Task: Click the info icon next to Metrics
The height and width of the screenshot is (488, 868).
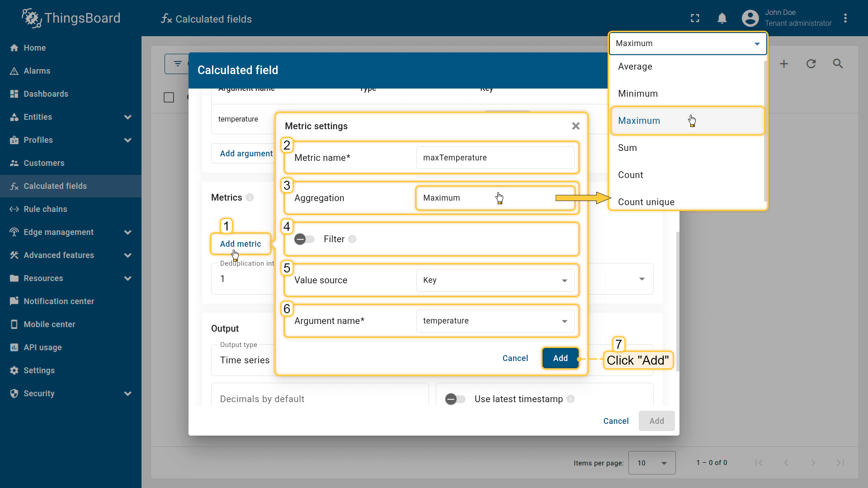Action: 250,197
